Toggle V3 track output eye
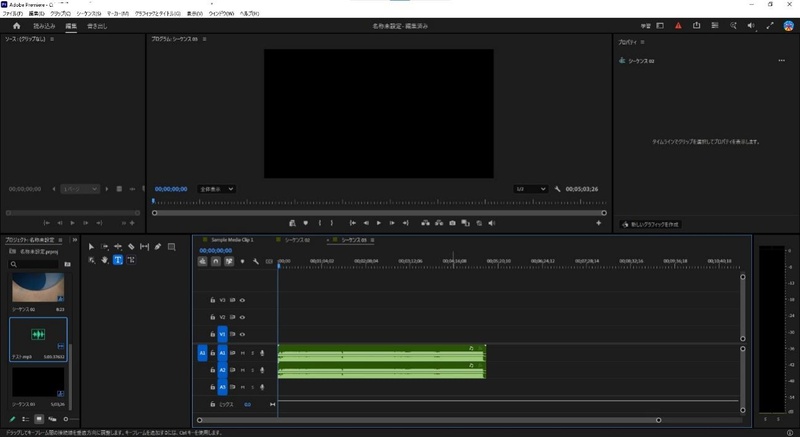Image resolution: width=800 pixels, height=437 pixels. [242, 300]
